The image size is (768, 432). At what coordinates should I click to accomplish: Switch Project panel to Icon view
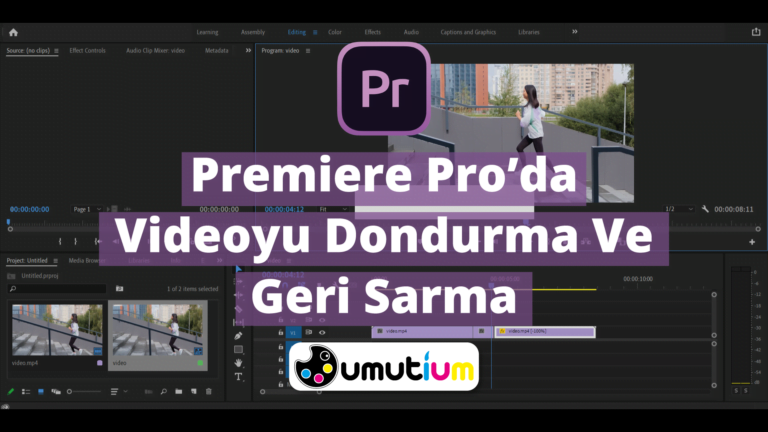[x=41, y=391]
